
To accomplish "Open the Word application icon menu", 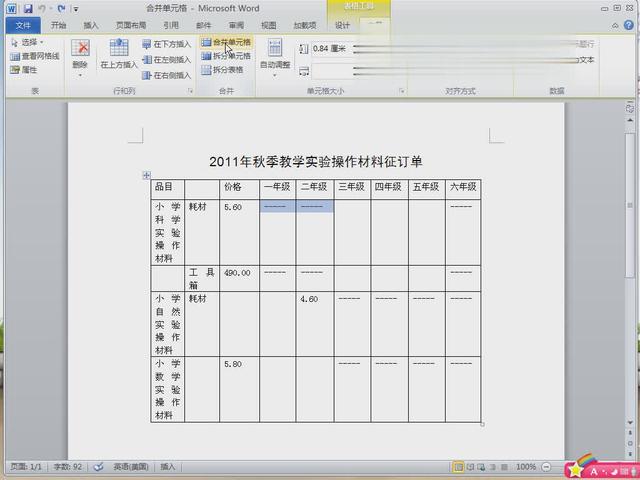I will pos(11,8).
